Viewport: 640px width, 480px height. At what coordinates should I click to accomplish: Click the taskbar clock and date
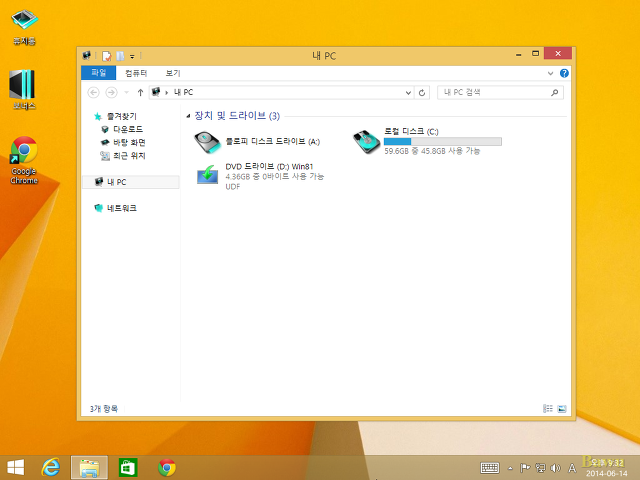607,468
